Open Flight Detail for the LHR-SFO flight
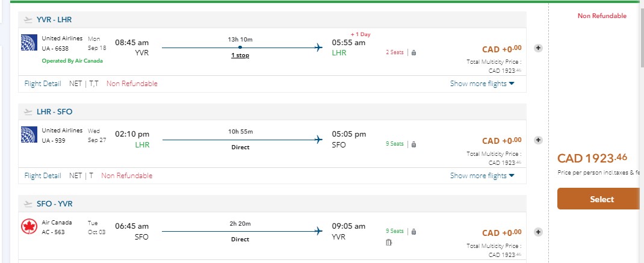This screenshot has height=263, width=644. [x=43, y=176]
